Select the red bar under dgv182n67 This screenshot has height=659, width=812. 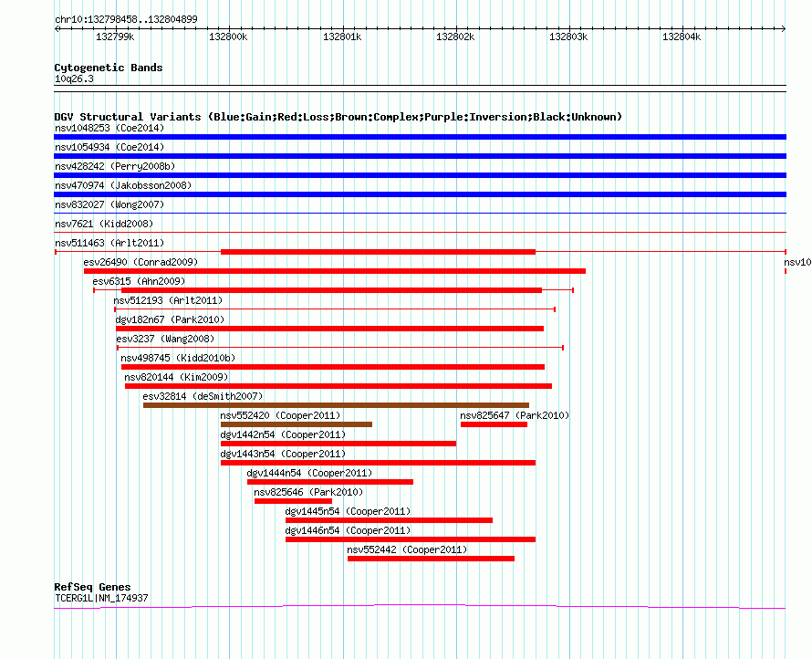[x=330, y=329]
